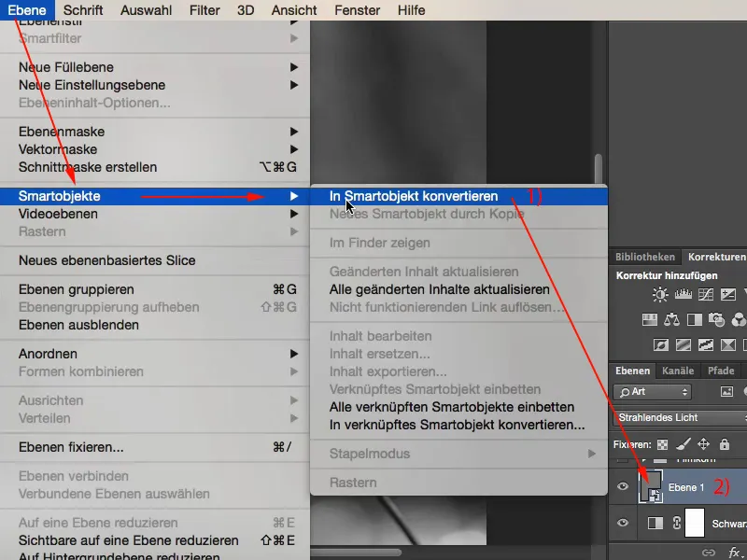Toggle lock transparent pixels (checkerboard icon)
Viewport: 747px width, 560px height.
662,445
